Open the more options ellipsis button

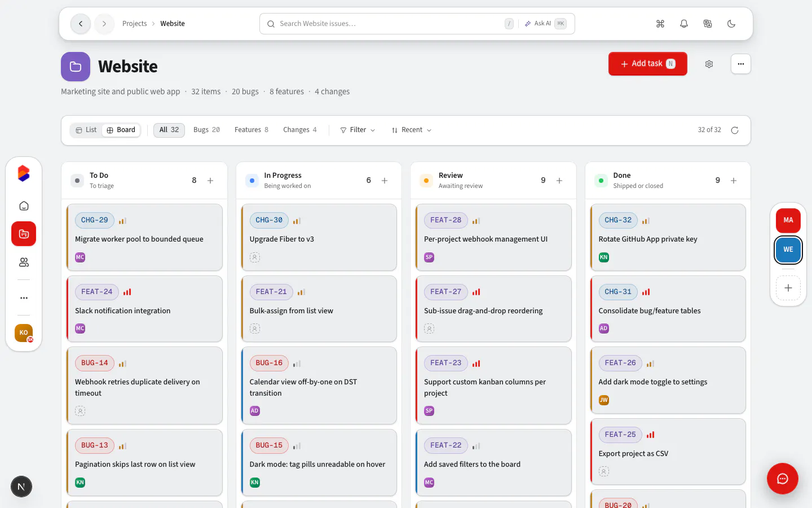click(x=741, y=64)
